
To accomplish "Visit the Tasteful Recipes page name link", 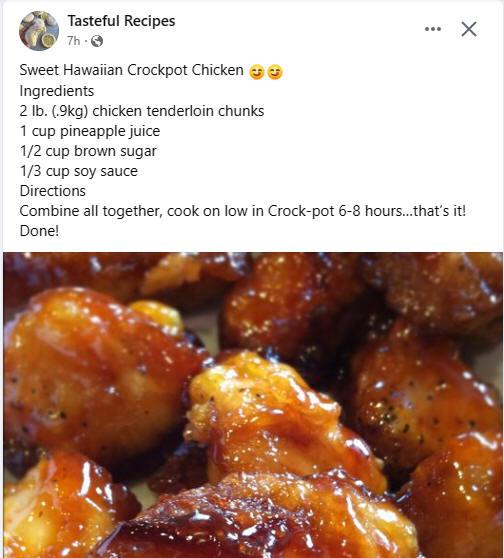I will [121, 21].
